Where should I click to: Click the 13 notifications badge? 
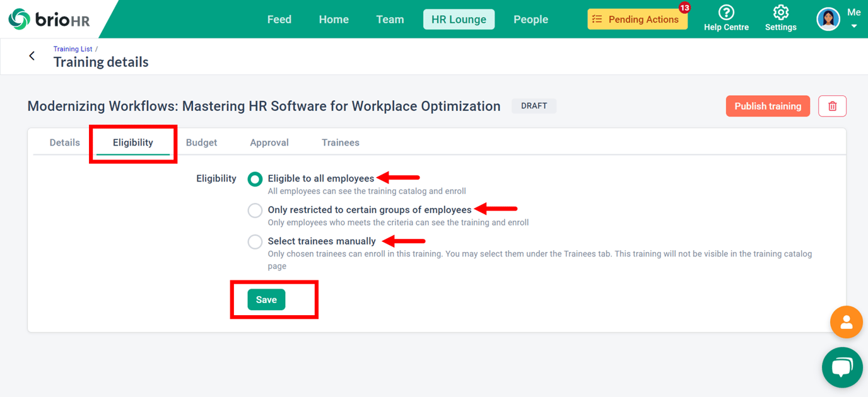(684, 8)
